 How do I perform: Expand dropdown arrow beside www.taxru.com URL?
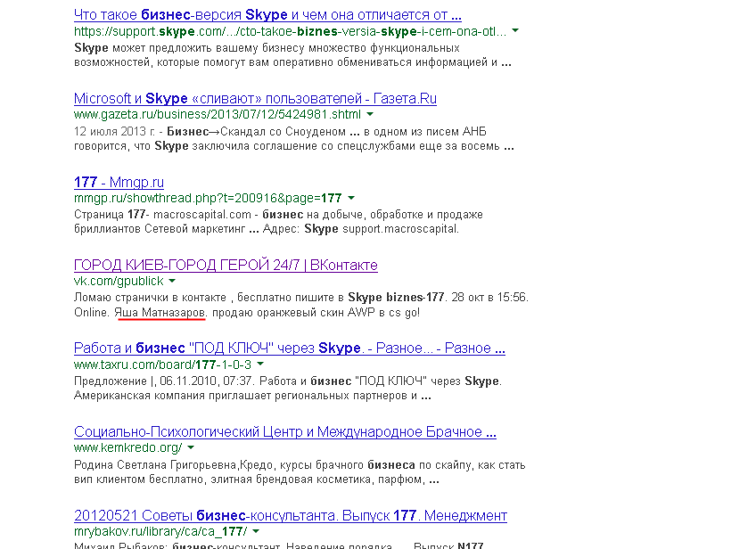260,364
